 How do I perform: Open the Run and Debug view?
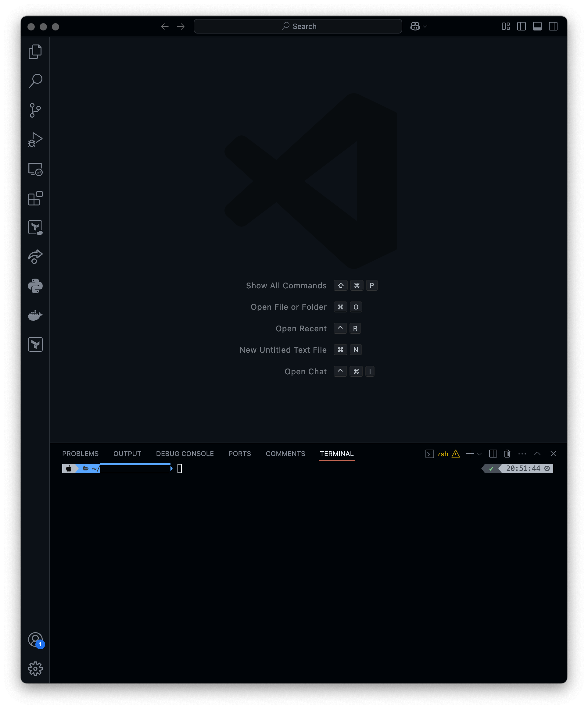35,139
